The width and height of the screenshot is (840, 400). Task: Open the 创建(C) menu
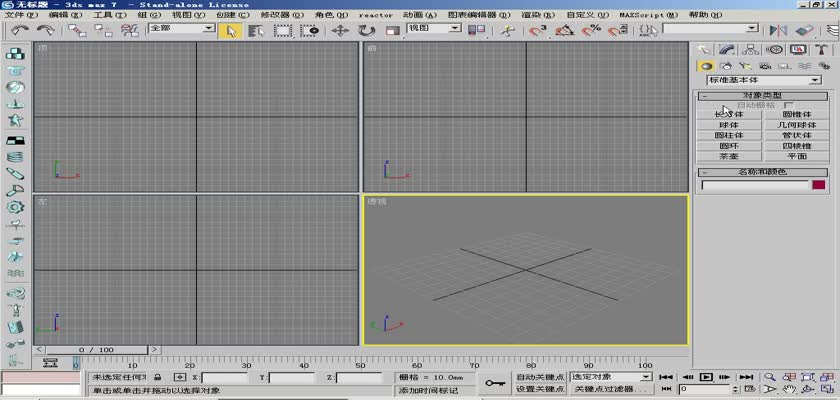pos(233,15)
